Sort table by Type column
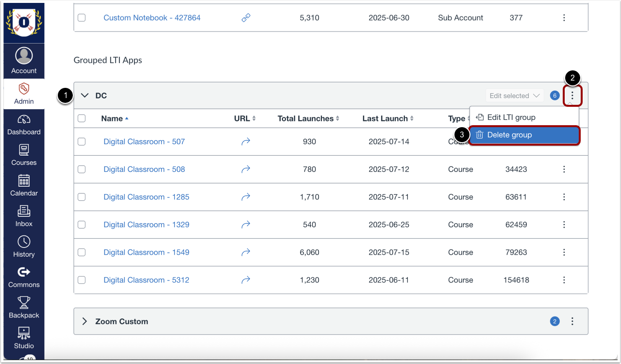The width and height of the screenshot is (621, 364). 458,118
